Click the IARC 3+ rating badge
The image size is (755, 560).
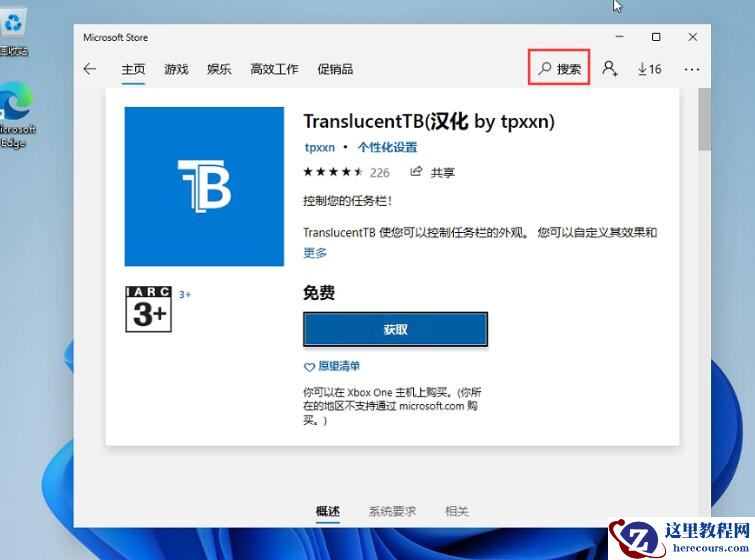[148, 309]
